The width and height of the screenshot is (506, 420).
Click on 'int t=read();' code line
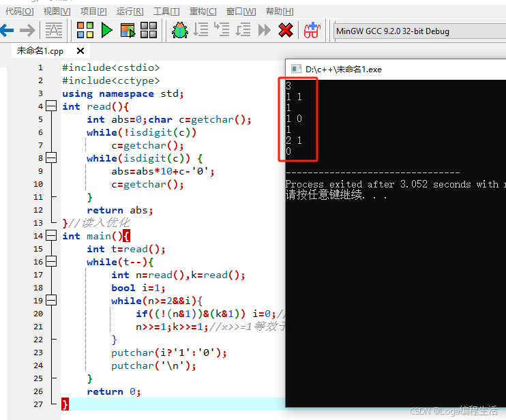(126, 249)
